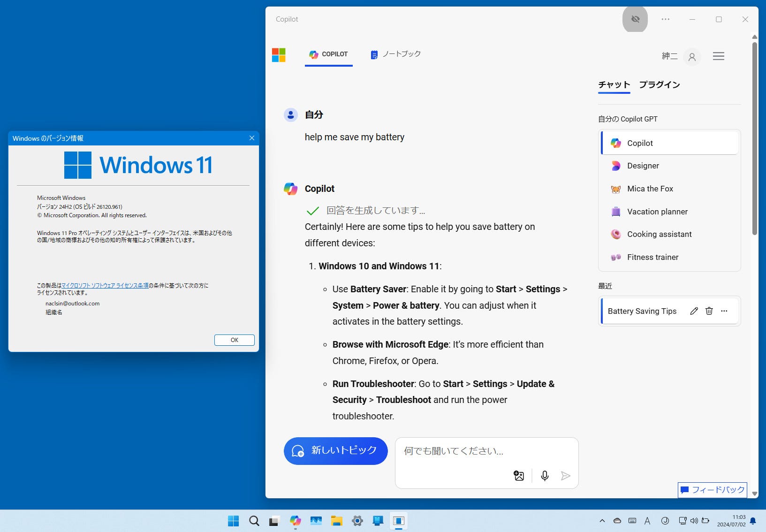Click the active winver app icon on taskbar
The height and width of the screenshot is (532, 766).
[x=399, y=521]
